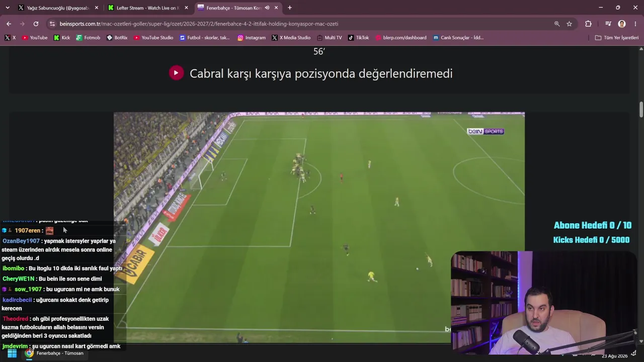The image size is (644, 362).
Task: Go back to the previous page
Action: [x=9, y=24]
